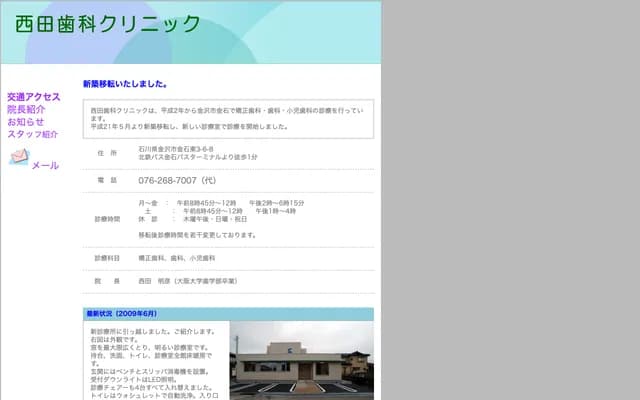The width and height of the screenshot is (640, 400).
Task: Click the 矯正歯科、歯科、小児歯科 departments text
Action: point(177,258)
